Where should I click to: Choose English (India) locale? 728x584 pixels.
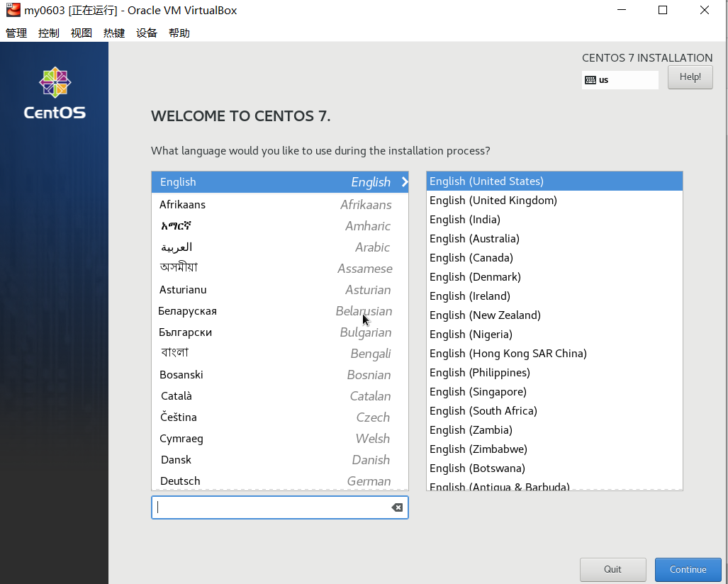click(x=554, y=220)
